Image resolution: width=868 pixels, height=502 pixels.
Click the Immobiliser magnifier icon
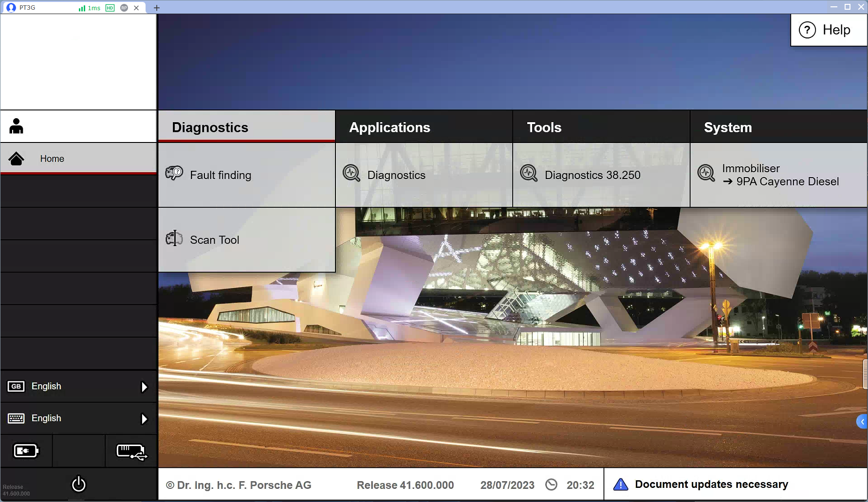(x=705, y=173)
